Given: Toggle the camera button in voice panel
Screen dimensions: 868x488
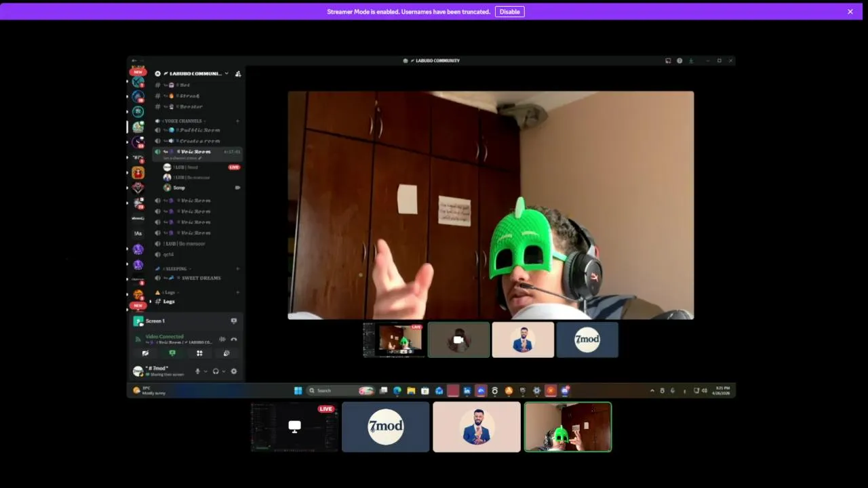Looking at the screenshot, I should (x=145, y=353).
